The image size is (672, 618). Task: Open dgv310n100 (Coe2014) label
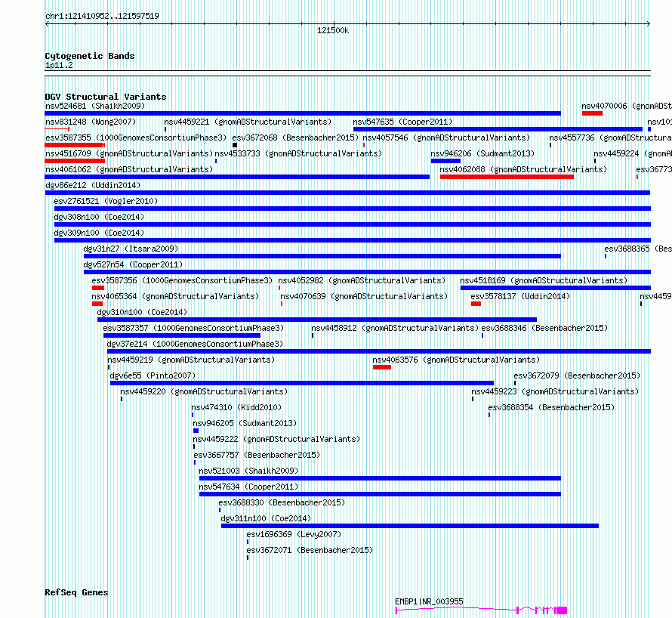coord(142,312)
